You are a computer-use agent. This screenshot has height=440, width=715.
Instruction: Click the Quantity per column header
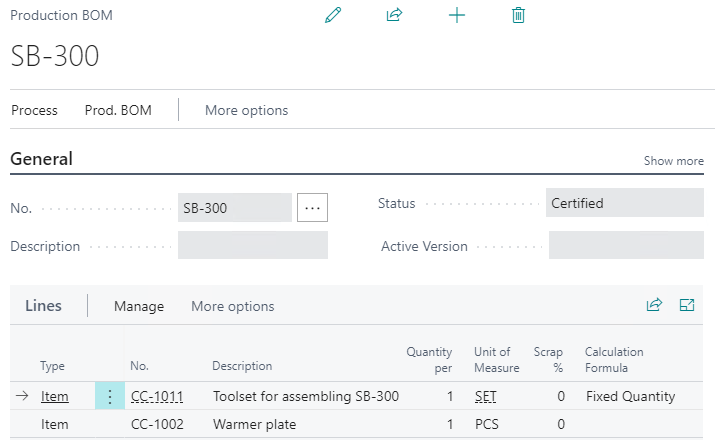pos(429,359)
